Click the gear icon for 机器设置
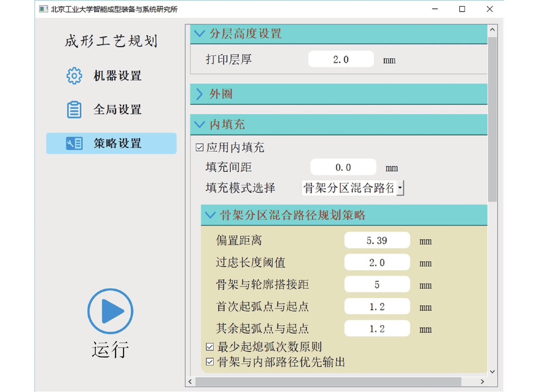 tap(74, 76)
